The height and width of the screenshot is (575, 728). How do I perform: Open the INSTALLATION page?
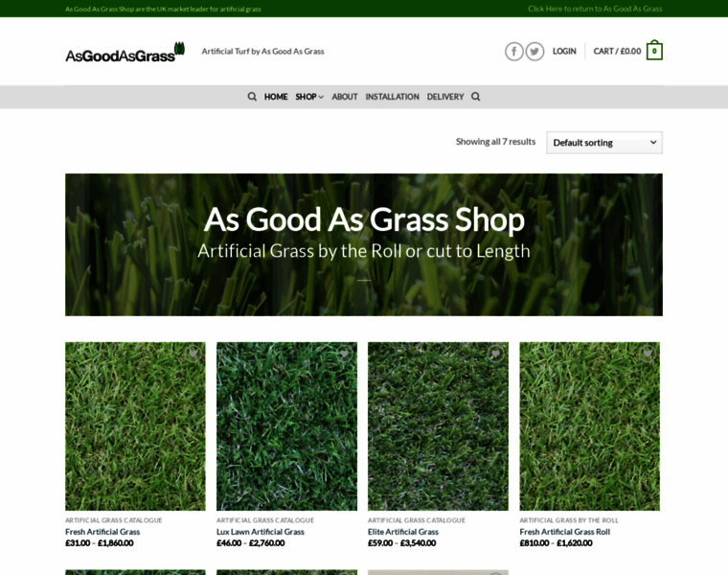[x=393, y=97]
